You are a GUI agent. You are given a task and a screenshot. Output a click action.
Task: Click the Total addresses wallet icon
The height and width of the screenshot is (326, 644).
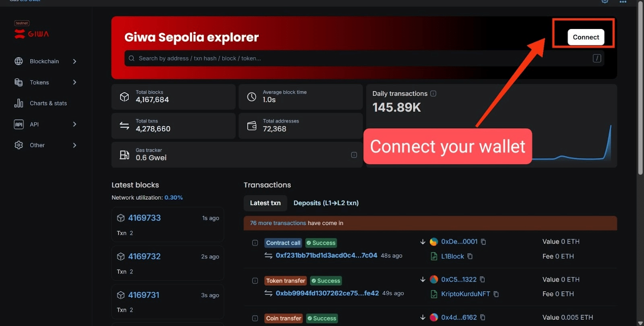pyautogui.click(x=252, y=126)
